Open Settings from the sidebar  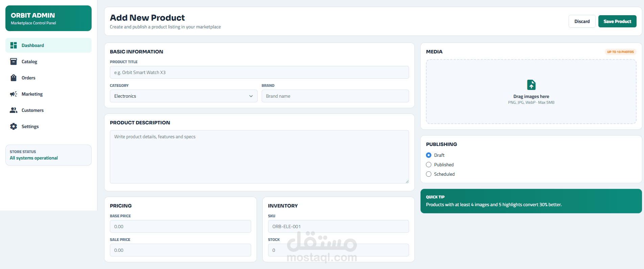coord(48,126)
